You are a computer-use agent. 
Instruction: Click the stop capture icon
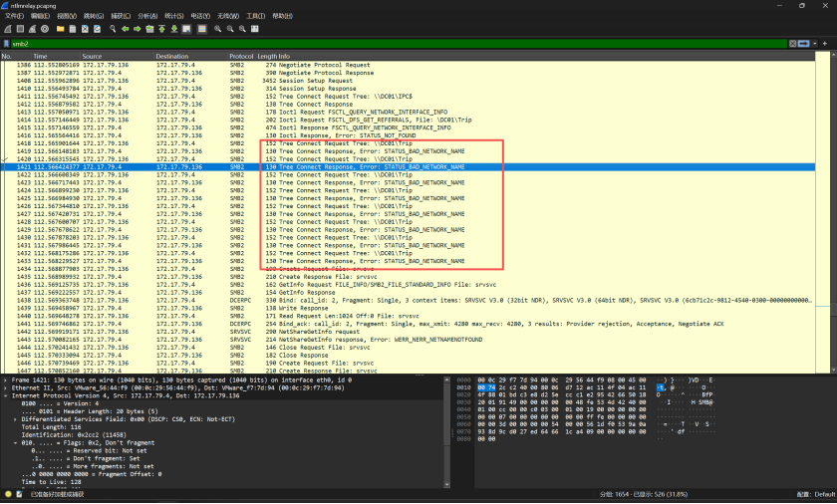19,29
